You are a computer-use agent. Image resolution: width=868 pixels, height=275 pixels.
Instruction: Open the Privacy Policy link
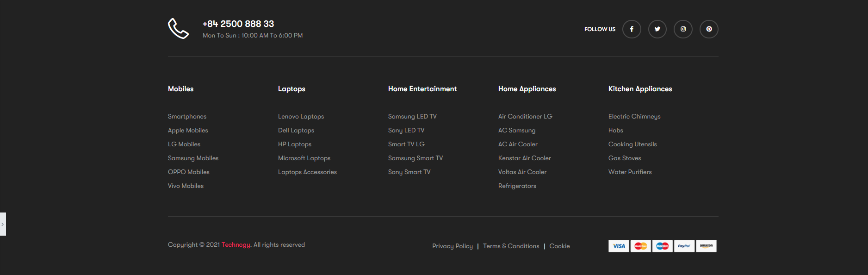click(452, 246)
